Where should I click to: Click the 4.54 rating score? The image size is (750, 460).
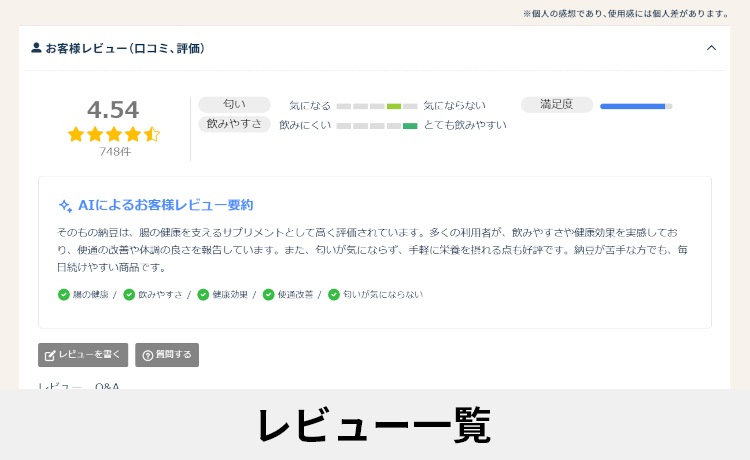coord(113,110)
